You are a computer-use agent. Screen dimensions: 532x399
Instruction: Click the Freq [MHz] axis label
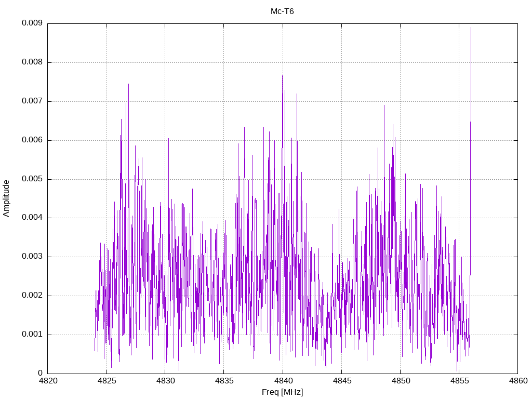tap(282, 392)
